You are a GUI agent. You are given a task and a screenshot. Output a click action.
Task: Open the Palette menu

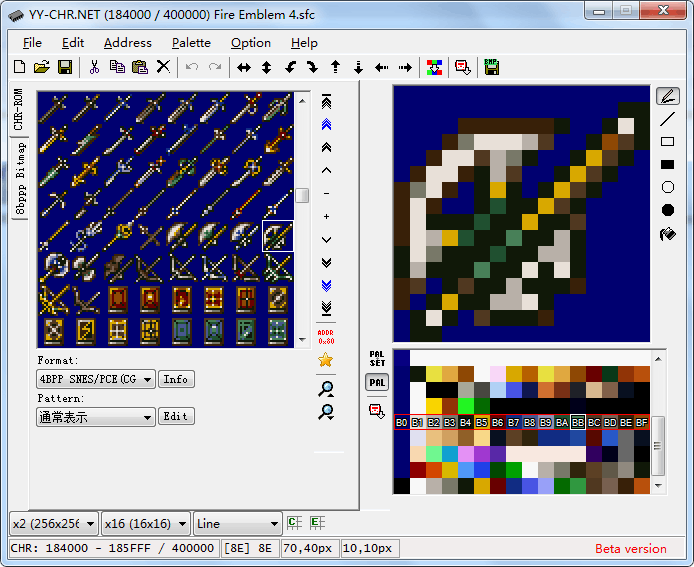point(191,43)
